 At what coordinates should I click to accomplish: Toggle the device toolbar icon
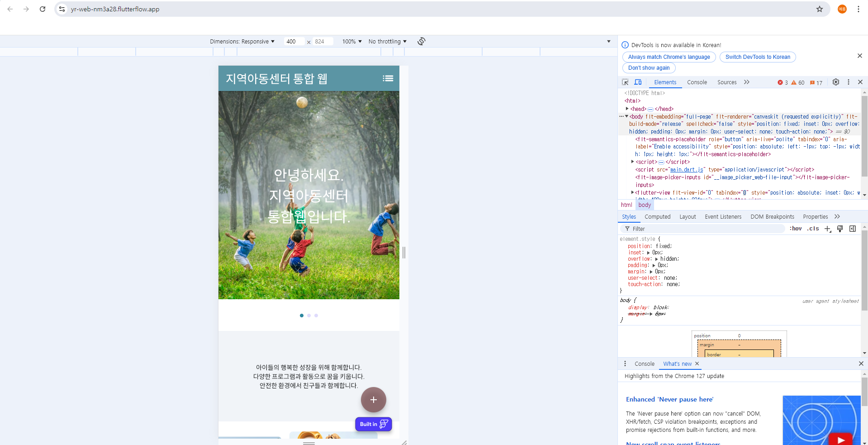click(638, 82)
